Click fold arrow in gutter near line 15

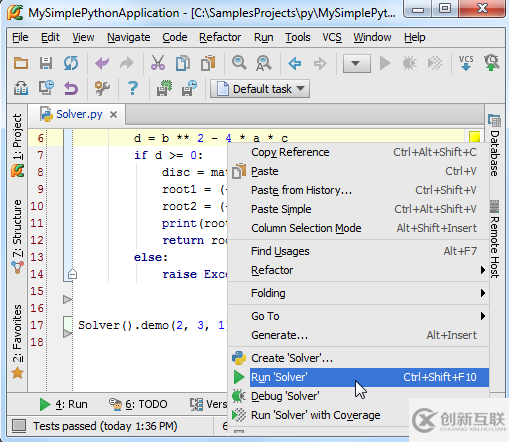[x=68, y=299]
